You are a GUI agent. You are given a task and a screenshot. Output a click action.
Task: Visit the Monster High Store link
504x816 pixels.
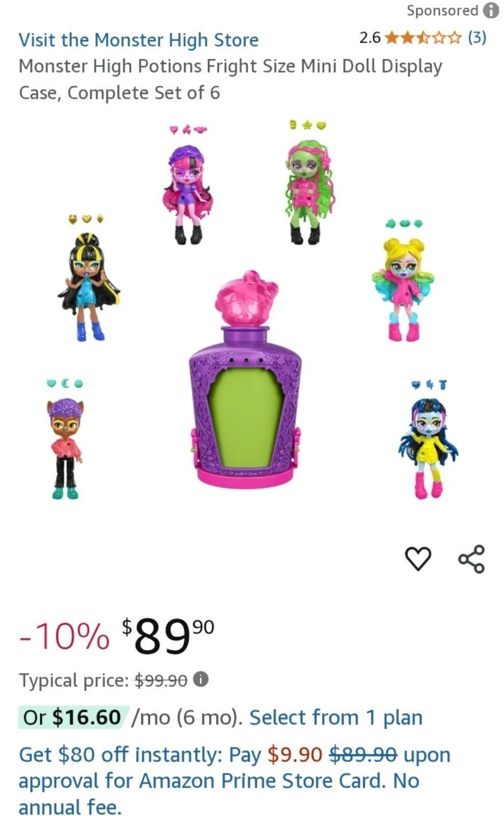[x=139, y=40]
